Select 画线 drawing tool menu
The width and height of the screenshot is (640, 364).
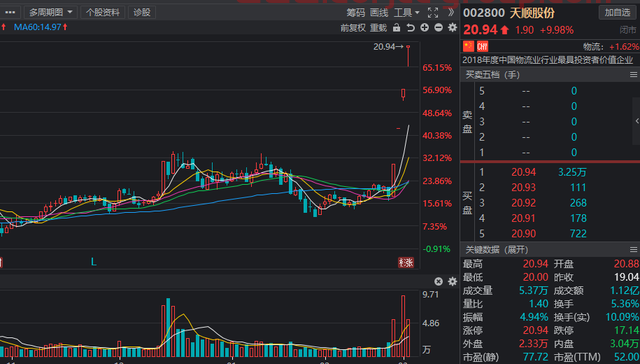pos(379,13)
